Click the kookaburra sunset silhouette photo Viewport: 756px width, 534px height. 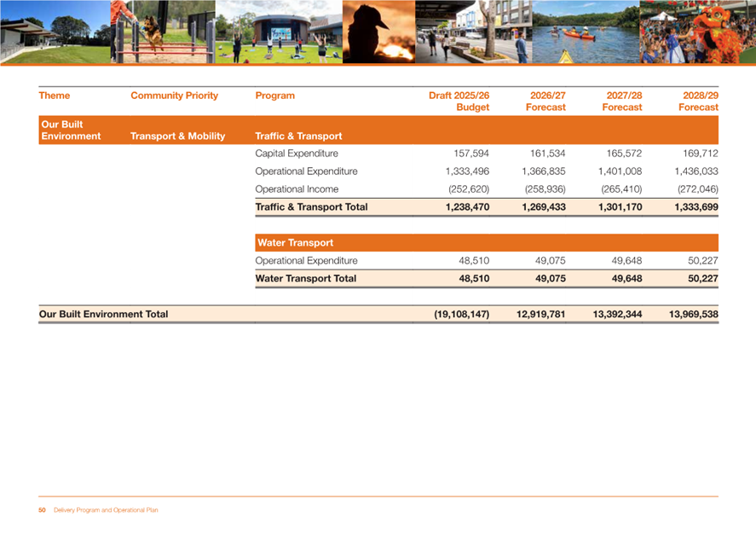coord(379,32)
